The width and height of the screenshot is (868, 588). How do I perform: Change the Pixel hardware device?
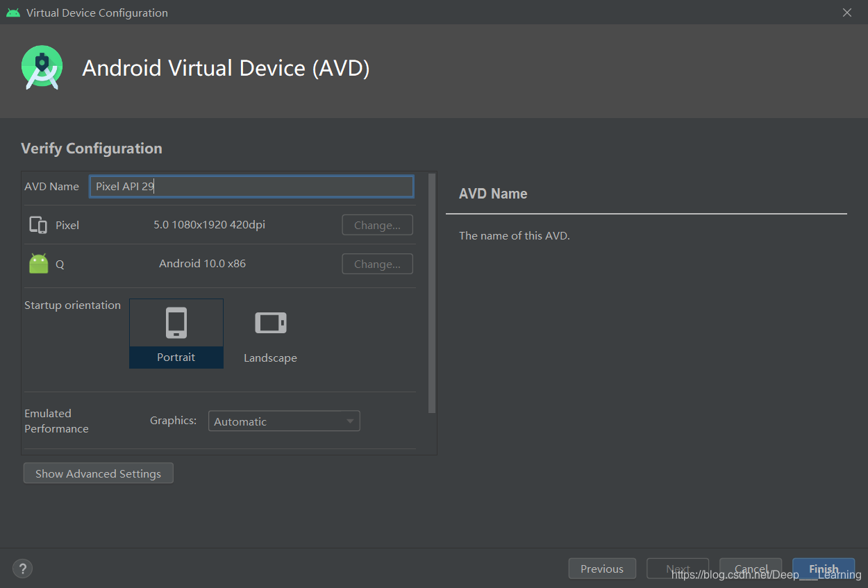pyautogui.click(x=377, y=225)
